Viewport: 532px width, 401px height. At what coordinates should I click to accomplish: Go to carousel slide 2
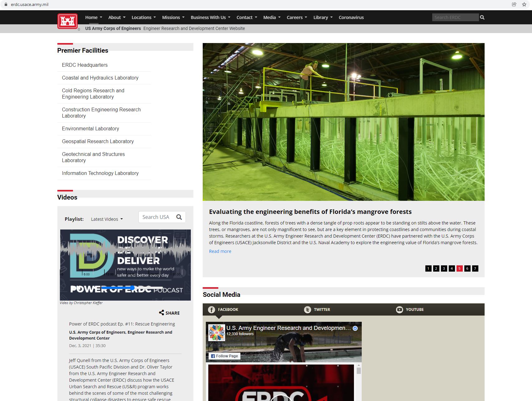[436, 268]
